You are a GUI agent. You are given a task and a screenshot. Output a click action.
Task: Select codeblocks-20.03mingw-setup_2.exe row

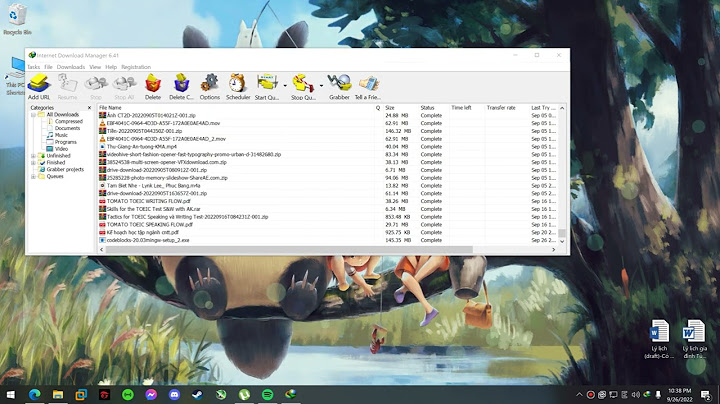point(327,240)
